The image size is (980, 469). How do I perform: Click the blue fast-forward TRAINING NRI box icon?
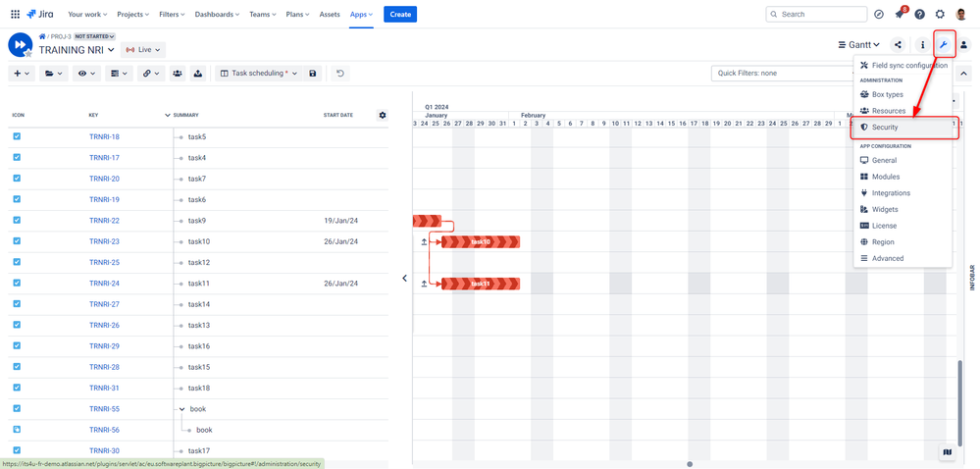pyautogui.click(x=20, y=45)
